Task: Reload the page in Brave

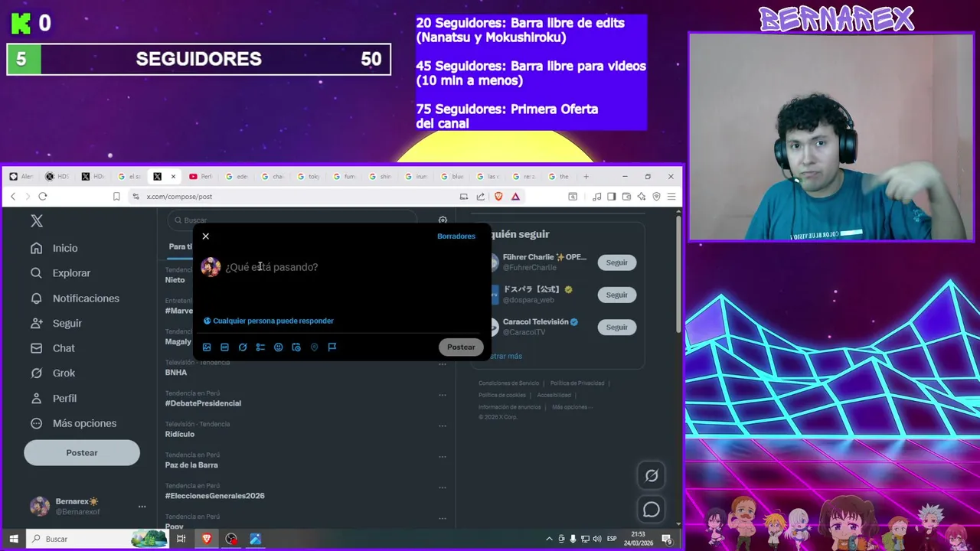Action: coord(43,197)
